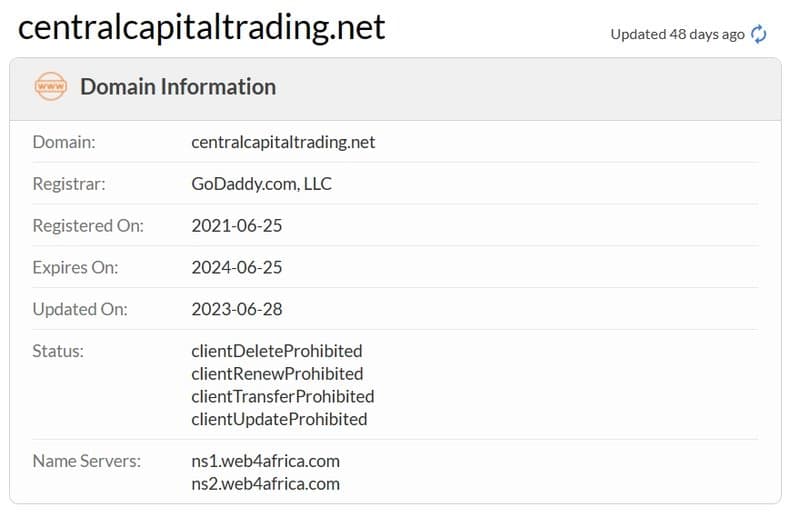
Task: Click the Status: field label
Action: [x=58, y=351]
